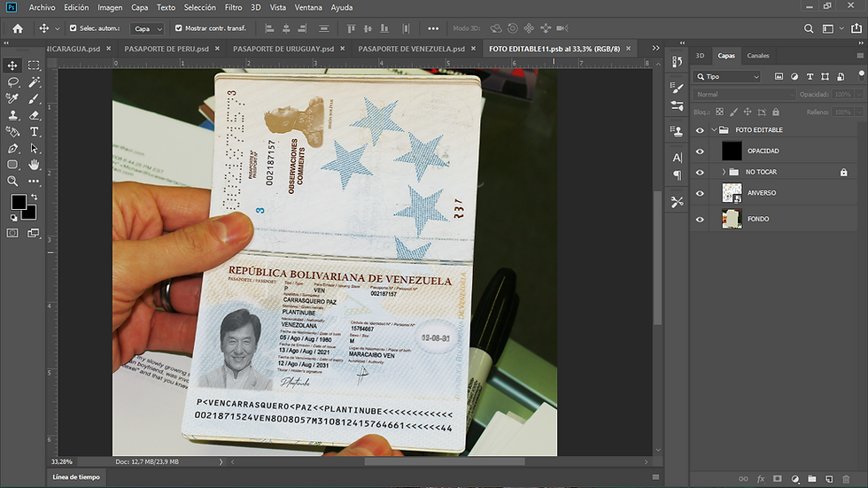
Task: Toggle layer filtering on/off switch
Action: coord(861,75)
